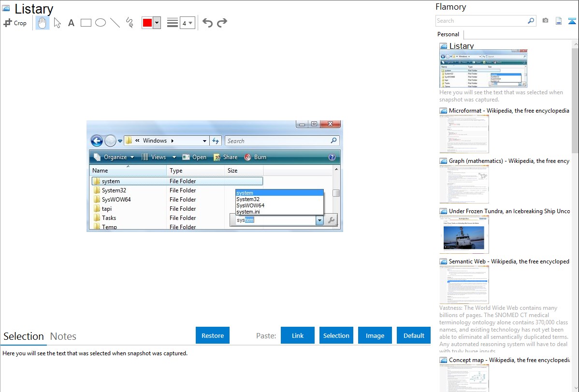The image size is (579, 392).
Task: Click the icon beside Concept map title
Action: [443, 360]
